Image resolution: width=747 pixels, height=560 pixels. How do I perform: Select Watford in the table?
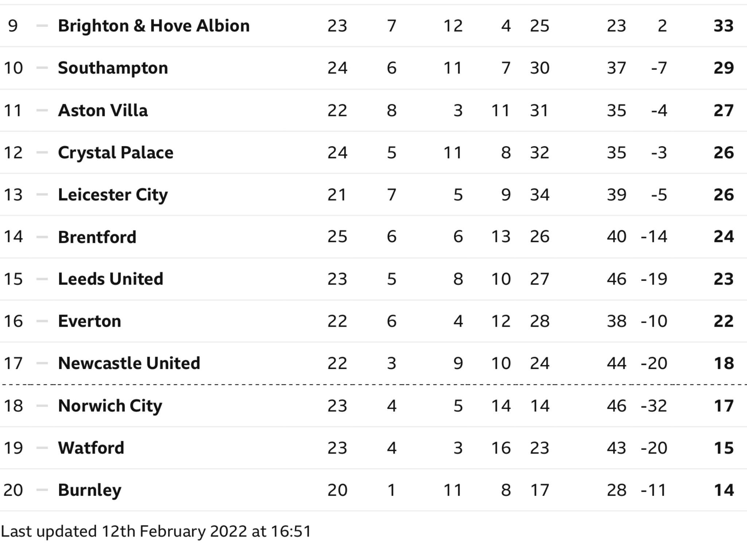[91, 448]
